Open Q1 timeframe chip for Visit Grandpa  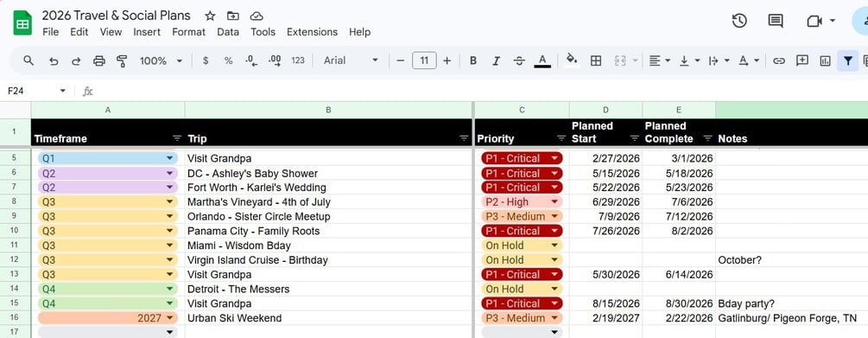coord(107,158)
